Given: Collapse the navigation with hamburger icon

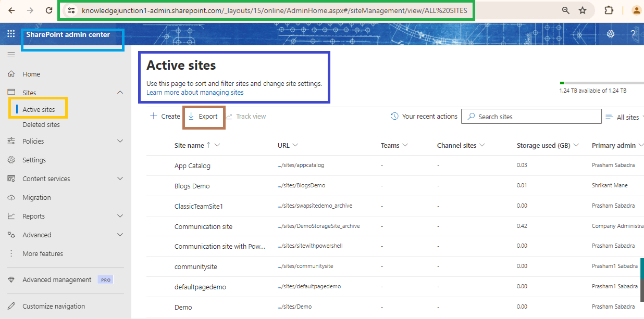Looking at the screenshot, I should coord(11,55).
